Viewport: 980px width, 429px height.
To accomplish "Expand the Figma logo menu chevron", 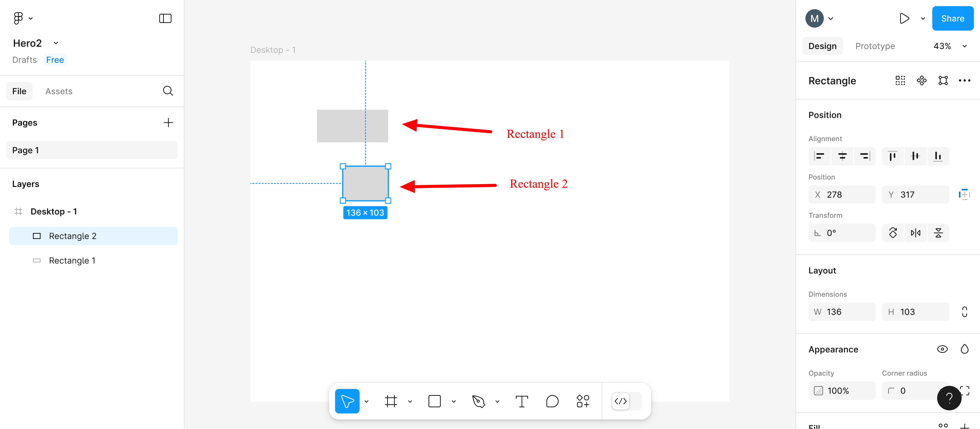I will click(x=31, y=18).
